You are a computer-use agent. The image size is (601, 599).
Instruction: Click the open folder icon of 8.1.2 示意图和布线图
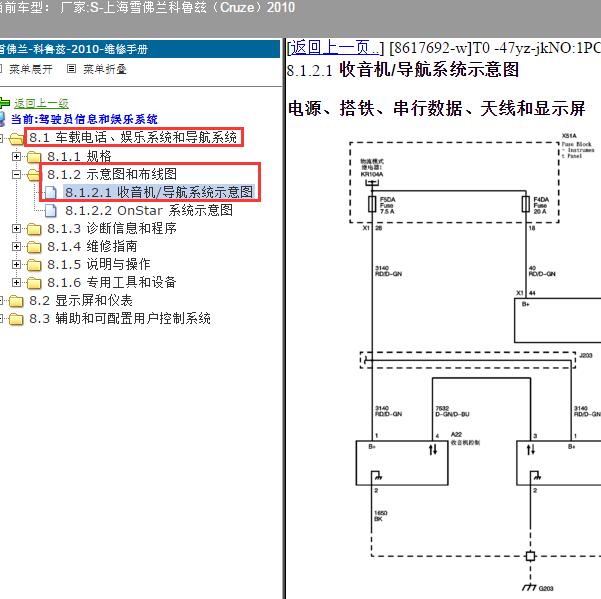pos(34,175)
